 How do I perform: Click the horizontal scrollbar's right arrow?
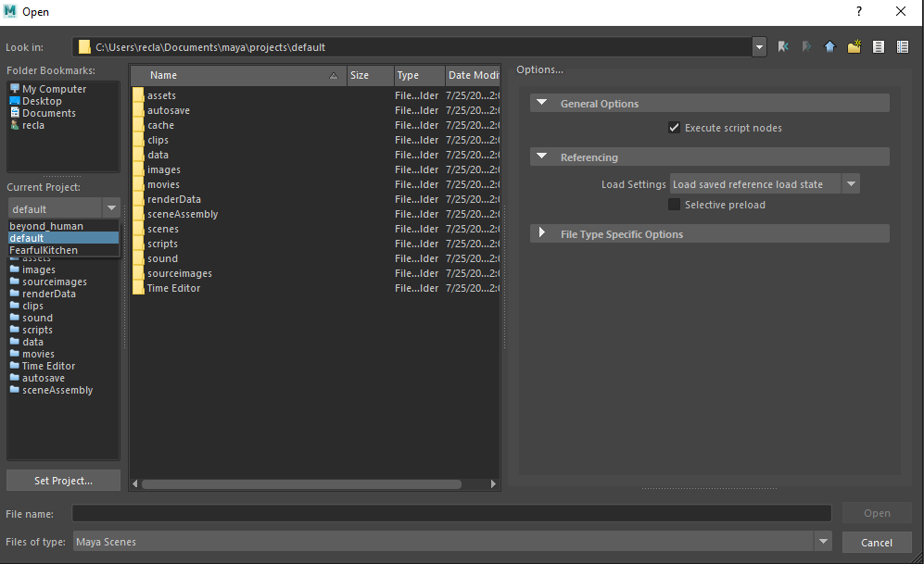click(x=493, y=484)
